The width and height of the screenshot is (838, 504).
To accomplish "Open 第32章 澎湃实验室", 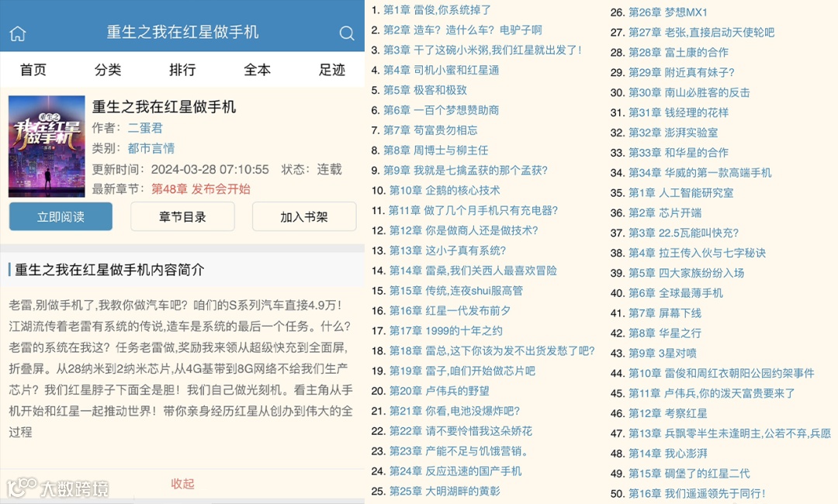I will (674, 133).
